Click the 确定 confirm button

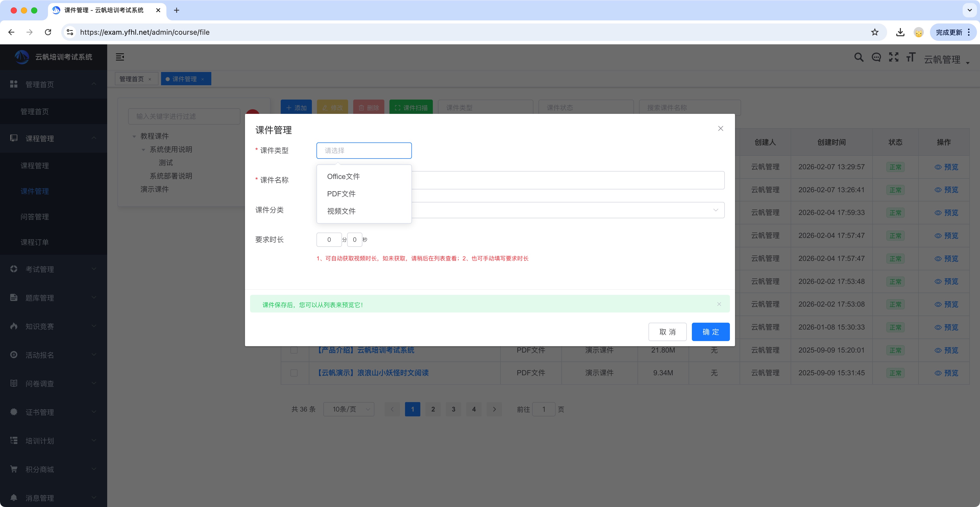pos(710,332)
